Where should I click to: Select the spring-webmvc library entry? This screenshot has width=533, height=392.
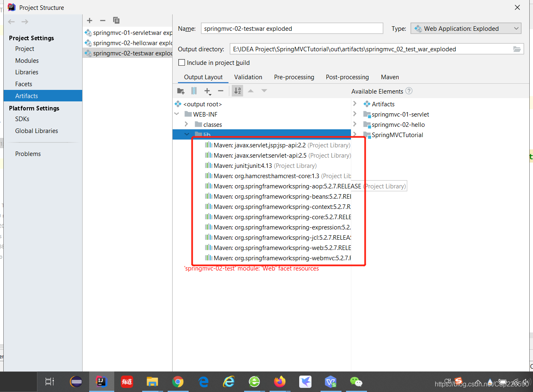point(278,258)
